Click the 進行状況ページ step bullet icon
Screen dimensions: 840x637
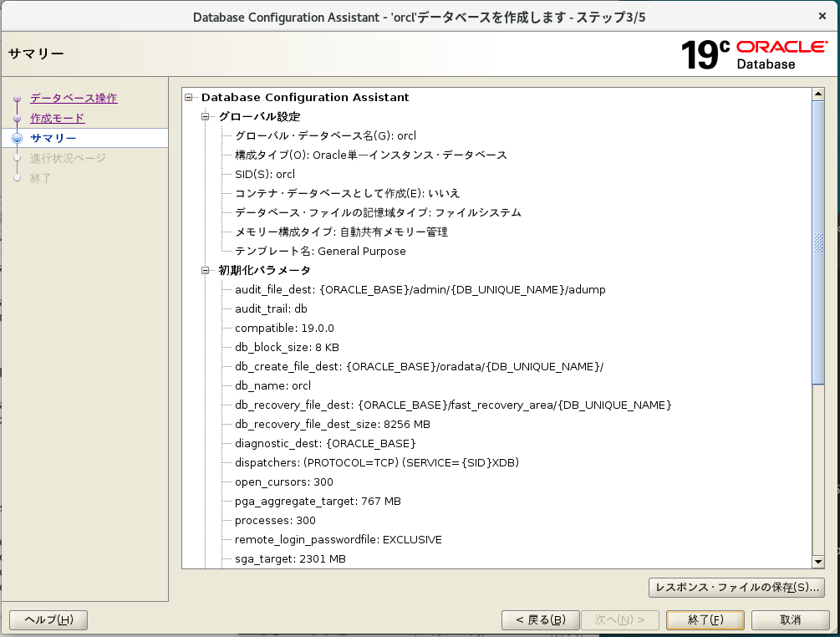pos(17,158)
